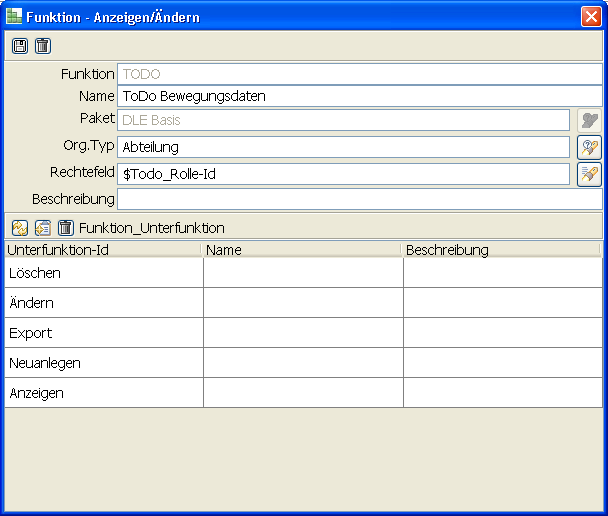Click first icon in Funktion_Unterfunktion toolbar

tap(20, 227)
